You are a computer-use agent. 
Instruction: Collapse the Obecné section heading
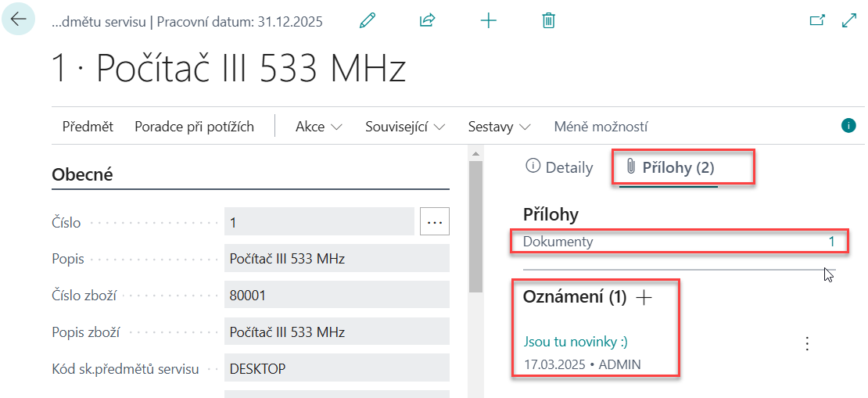[x=82, y=174]
